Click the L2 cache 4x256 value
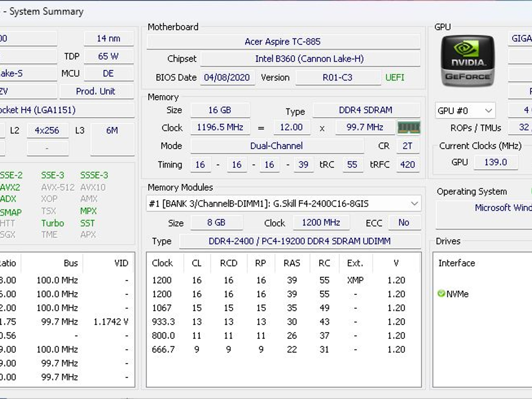532x399 pixels. [47, 130]
